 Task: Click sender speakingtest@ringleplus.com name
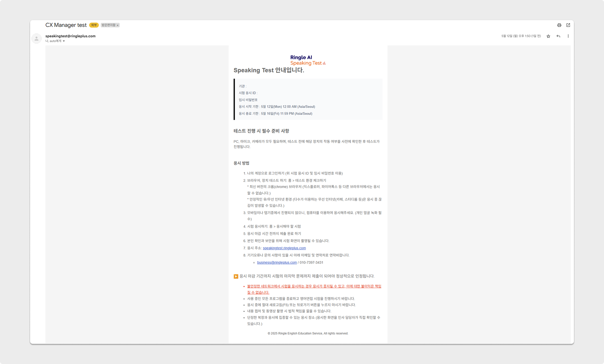click(70, 36)
